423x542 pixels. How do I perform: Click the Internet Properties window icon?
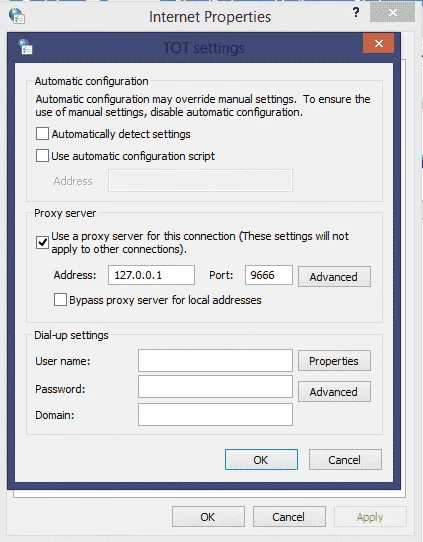coord(17,16)
